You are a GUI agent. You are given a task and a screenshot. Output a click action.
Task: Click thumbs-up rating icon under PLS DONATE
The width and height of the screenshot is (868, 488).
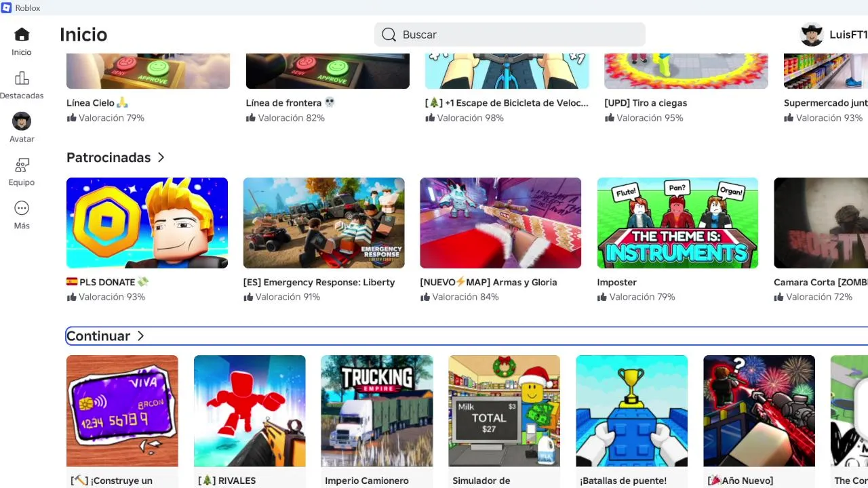pos(71,297)
